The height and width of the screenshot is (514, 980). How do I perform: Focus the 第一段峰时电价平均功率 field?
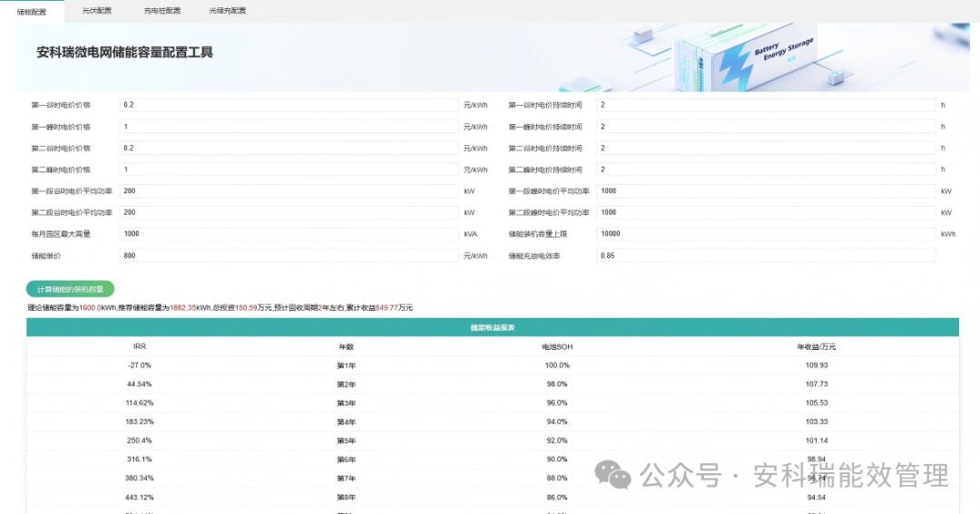pyautogui.click(x=765, y=191)
